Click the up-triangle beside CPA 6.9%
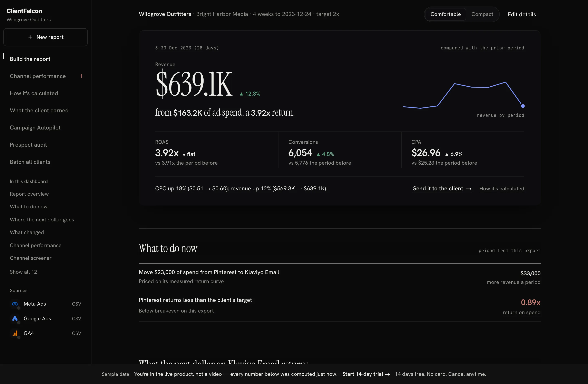Viewport: 588px width, 384px height. point(447,154)
